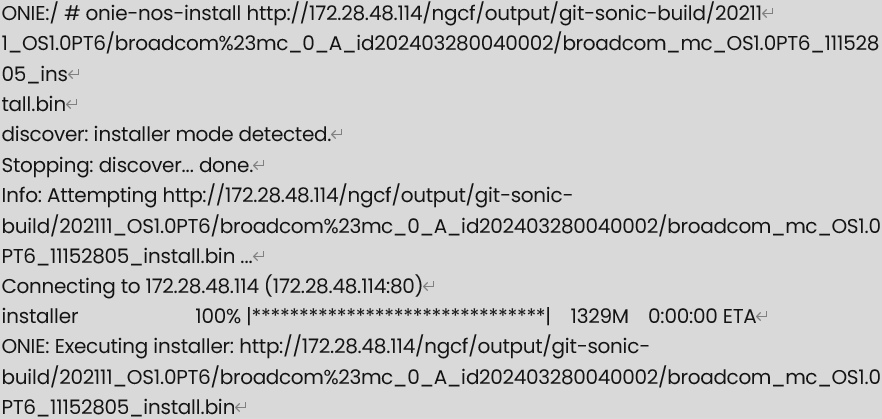Click the paragraph mark after 'ETA'
The width and height of the screenshot is (882, 419).
(x=762, y=317)
